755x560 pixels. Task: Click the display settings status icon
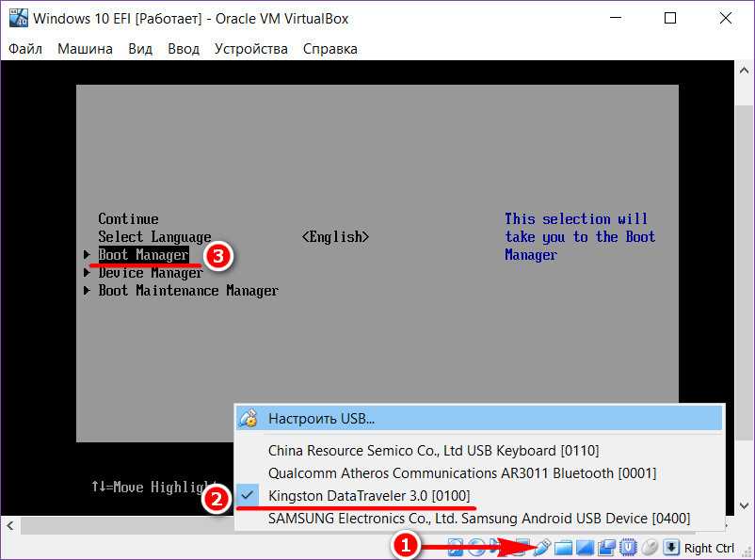[585, 548]
